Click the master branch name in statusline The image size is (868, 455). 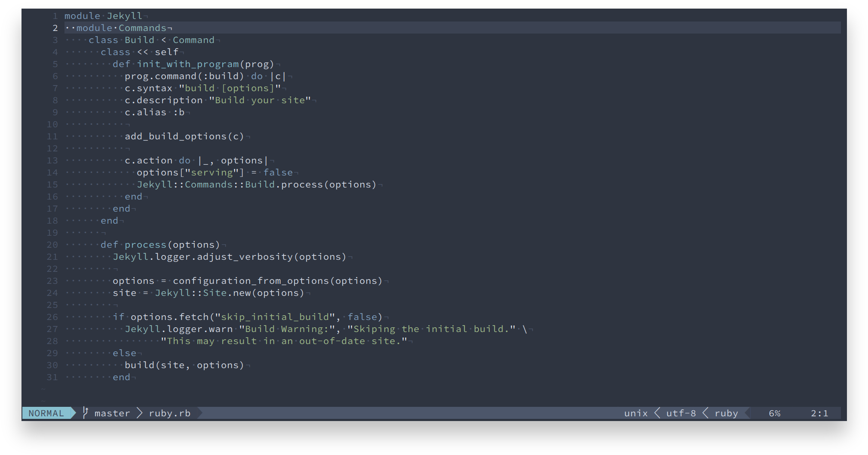(112, 413)
